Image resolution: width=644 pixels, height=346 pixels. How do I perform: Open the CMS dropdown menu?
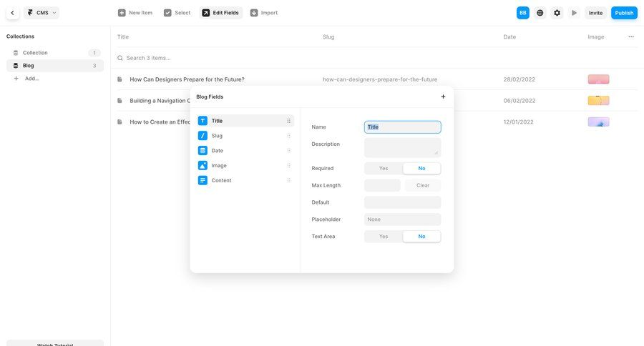click(x=42, y=13)
